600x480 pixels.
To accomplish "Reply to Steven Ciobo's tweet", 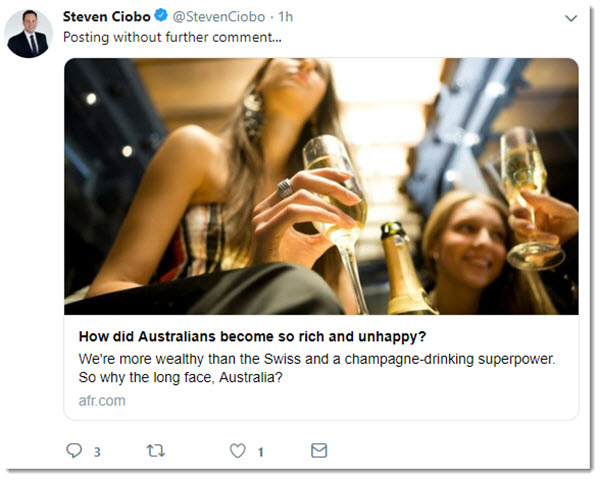I will coord(74,451).
